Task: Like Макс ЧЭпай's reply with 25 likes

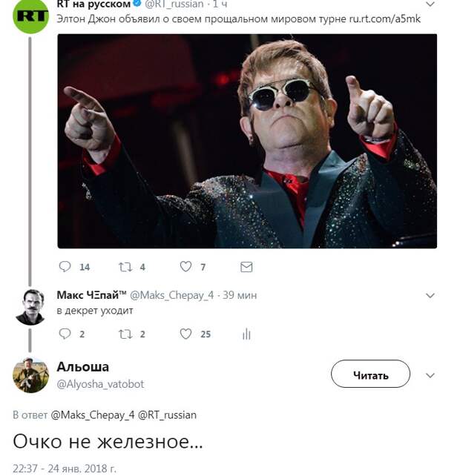Action: (185, 334)
